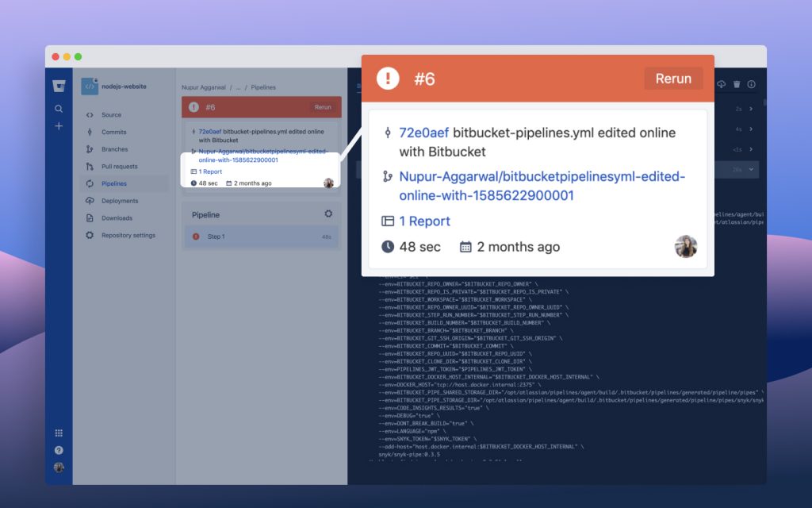
Task: Click Rerun in the enlarged #6 header
Action: [x=673, y=79]
